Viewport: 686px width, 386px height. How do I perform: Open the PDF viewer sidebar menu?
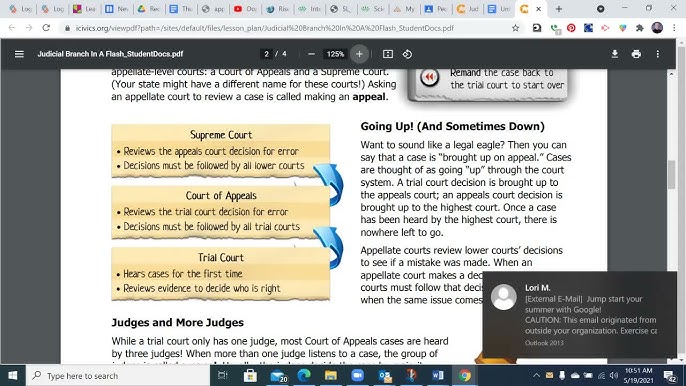coord(19,54)
